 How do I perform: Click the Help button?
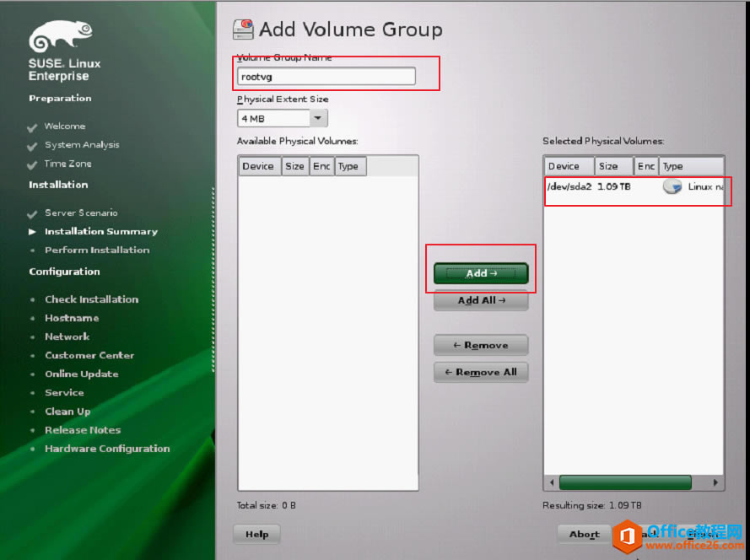tap(256, 534)
